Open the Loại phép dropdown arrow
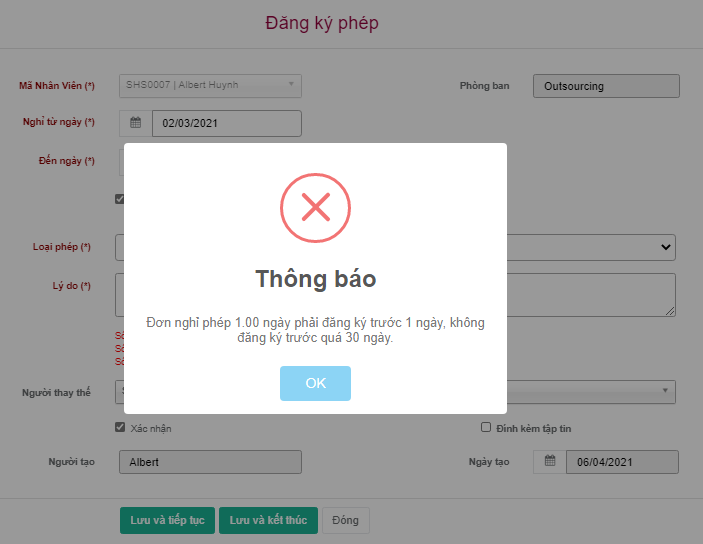Screen dimensions: 703x544 click(x=666, y=247)
